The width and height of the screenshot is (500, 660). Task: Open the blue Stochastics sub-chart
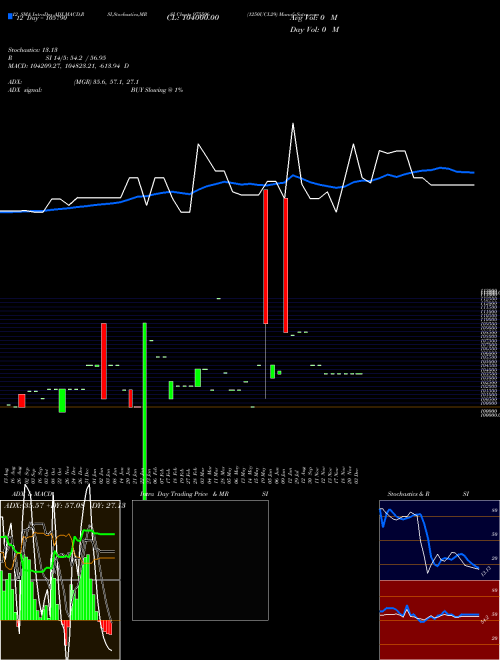point(439,540)
